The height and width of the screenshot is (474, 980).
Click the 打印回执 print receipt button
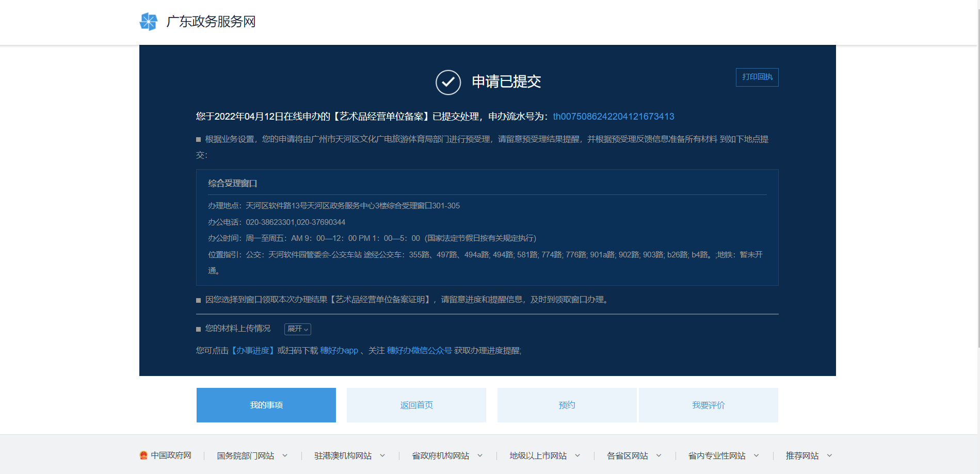[757, 77]
